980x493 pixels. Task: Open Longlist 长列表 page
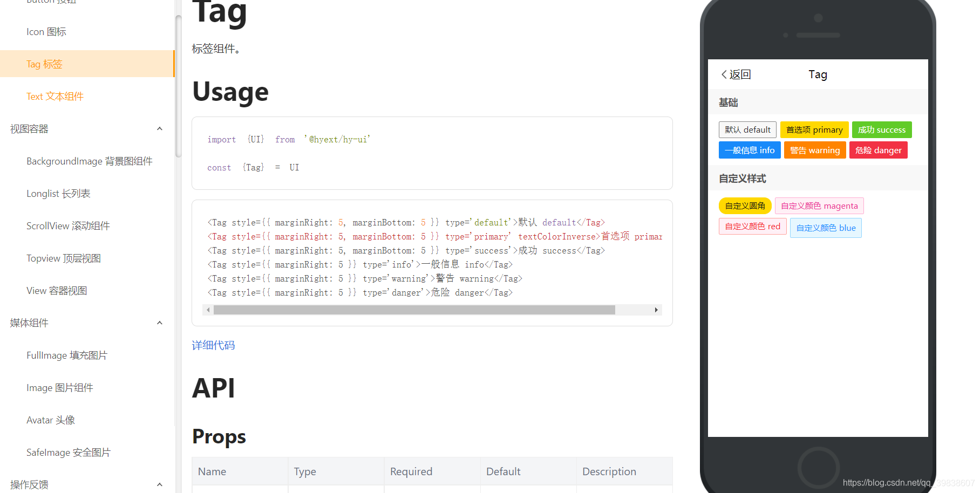58,194
